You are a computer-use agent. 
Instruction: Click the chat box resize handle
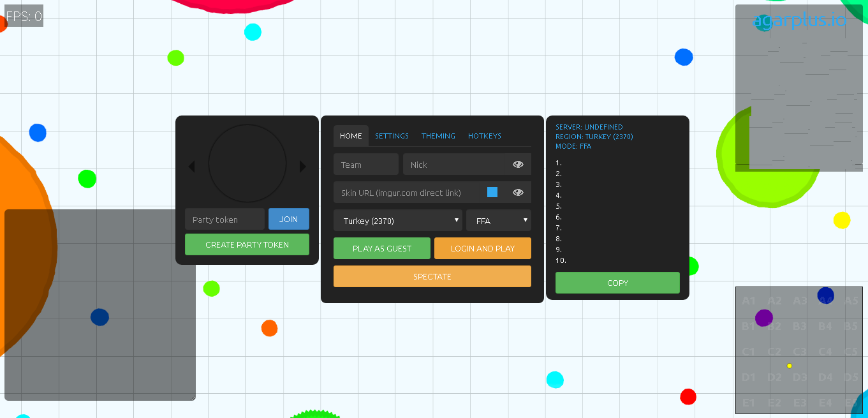pos(193,398)
